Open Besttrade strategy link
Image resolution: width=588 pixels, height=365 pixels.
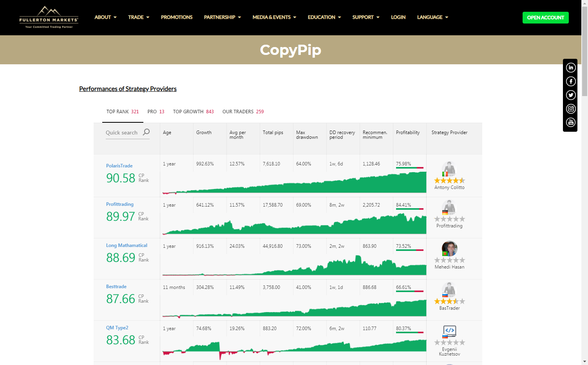click(x=116, y=287)
